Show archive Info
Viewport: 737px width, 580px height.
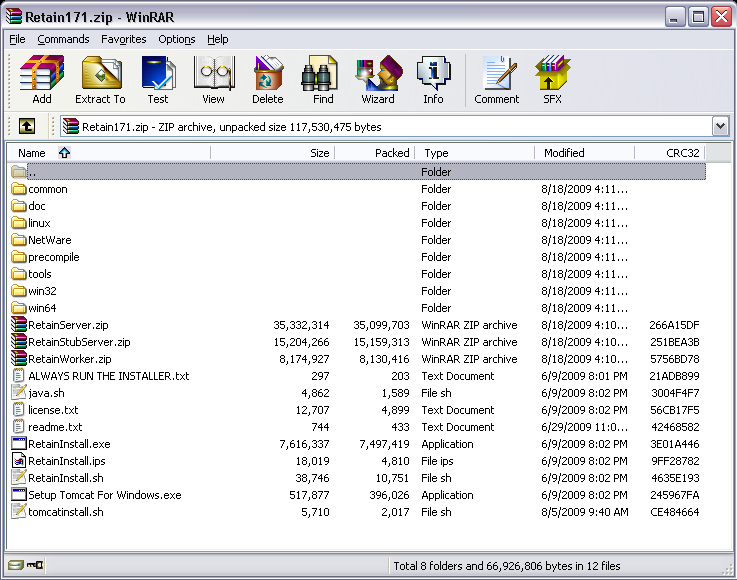[433, 79]
